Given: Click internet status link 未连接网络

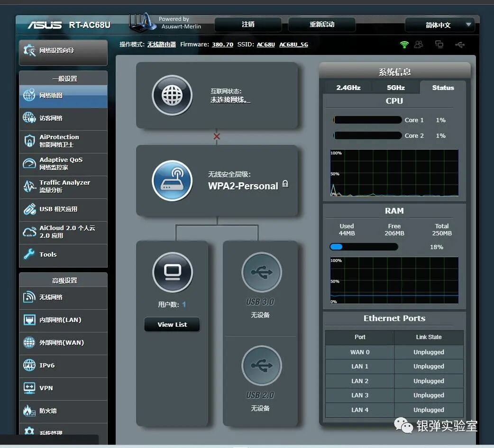Looking at the screenshot, I should click(x=230, y=100).
